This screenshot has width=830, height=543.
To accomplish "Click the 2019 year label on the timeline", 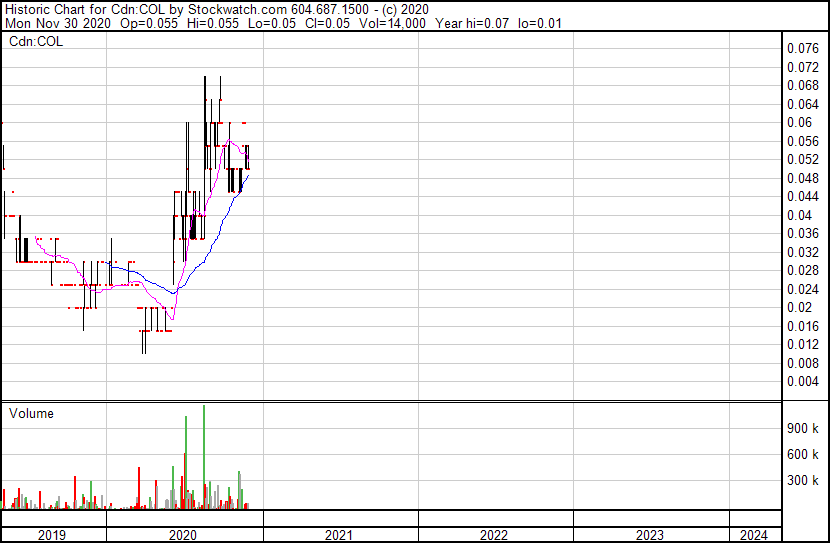I will click(52, 535).
